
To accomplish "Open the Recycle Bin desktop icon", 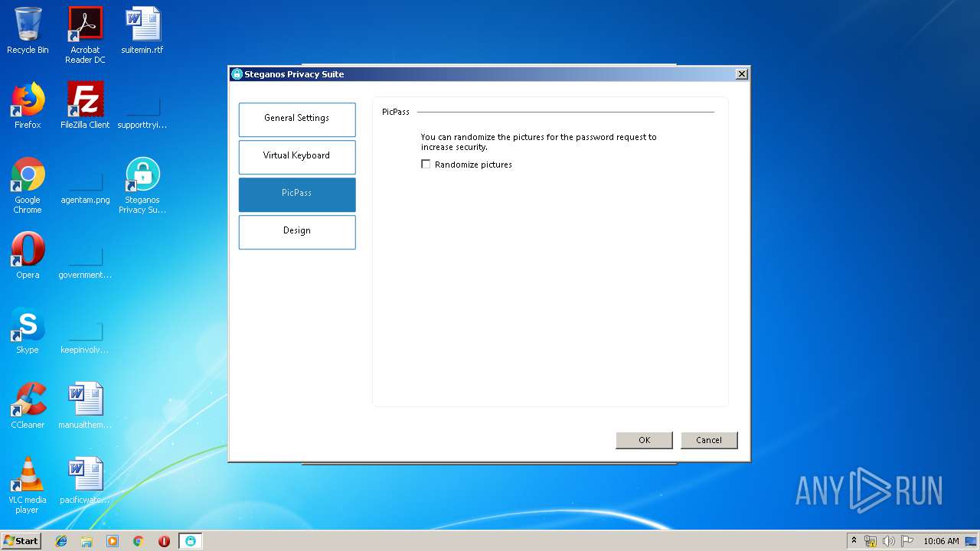I will (x=28, y=31).
